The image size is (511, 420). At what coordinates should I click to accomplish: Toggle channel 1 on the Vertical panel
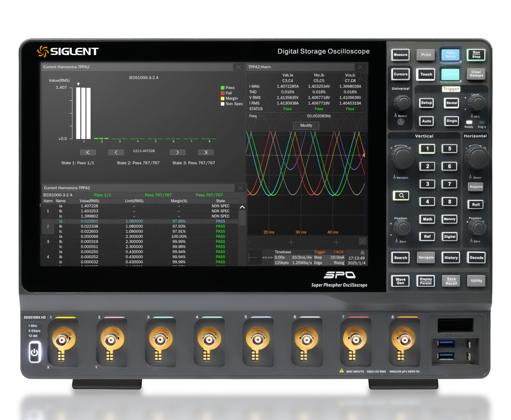click(x=427, y=149)
